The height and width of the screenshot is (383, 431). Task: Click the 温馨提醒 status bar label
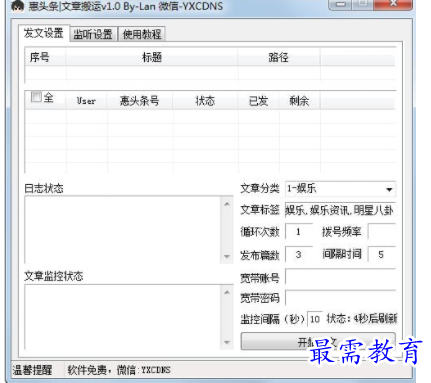pyautogui.click(x=32, y=370)
